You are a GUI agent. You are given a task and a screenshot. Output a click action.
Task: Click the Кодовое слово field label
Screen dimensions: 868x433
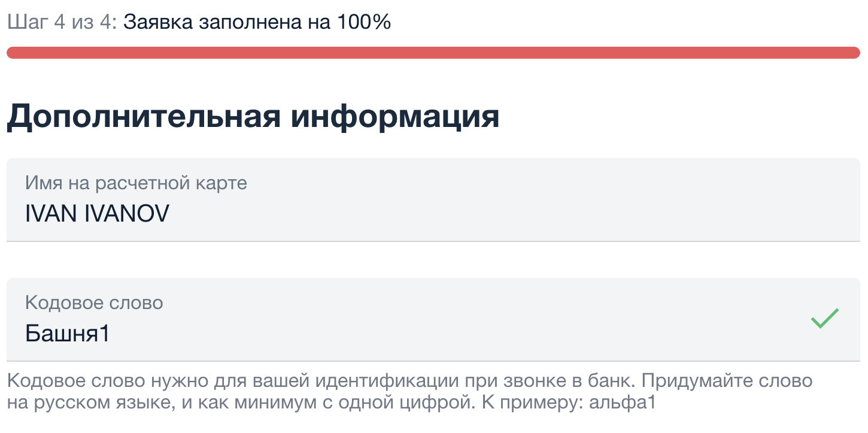[x=93, y=303]
